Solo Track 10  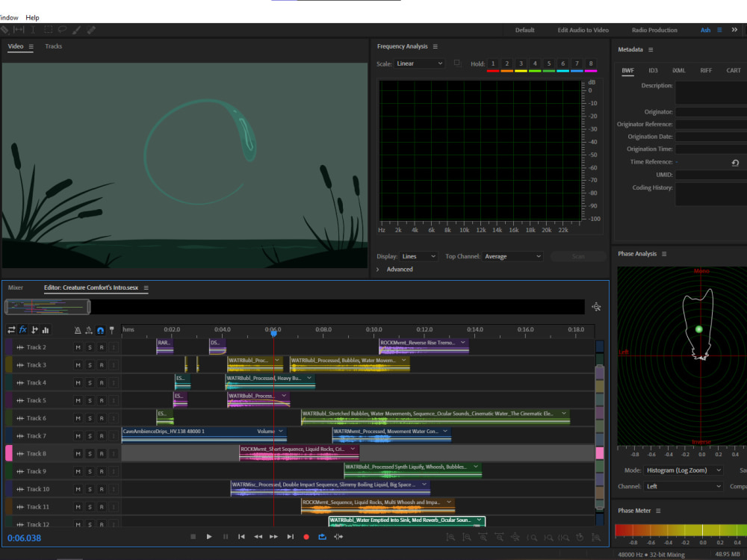90,490
